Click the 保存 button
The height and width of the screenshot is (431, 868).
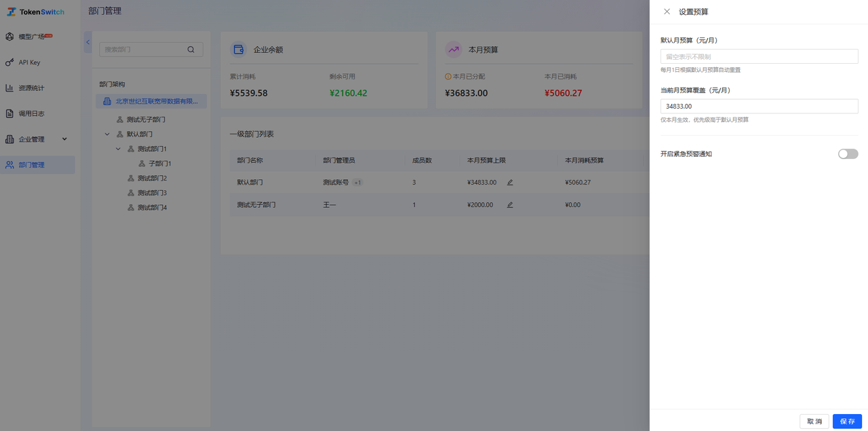click(x=847, y=421)
